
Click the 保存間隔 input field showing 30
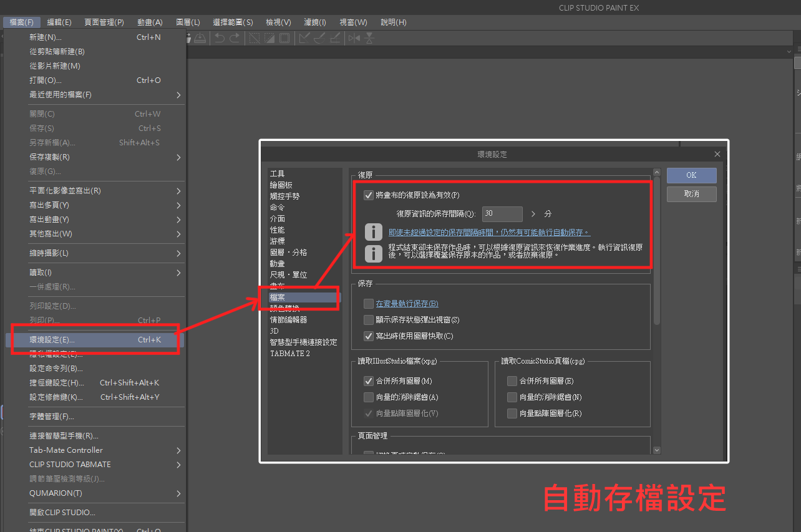click(502, 214)
